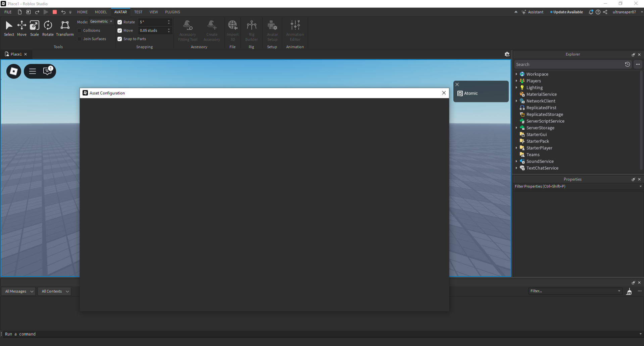Open Avatar Setup
This screenshot has height=346, width=644.
(272, 30)
